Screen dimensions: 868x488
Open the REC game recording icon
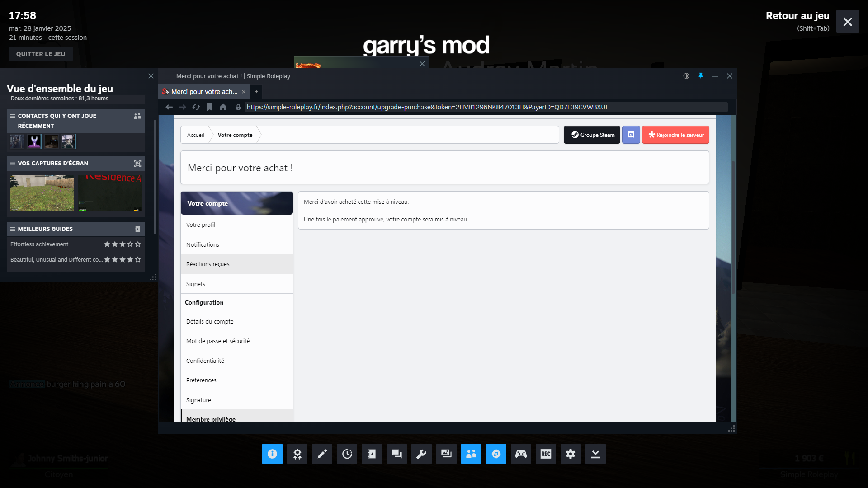[546, 454]
